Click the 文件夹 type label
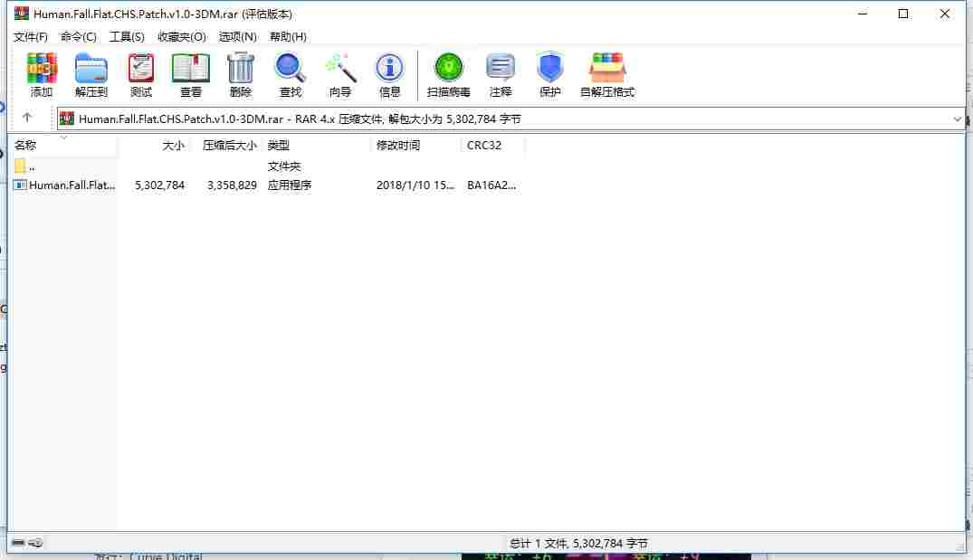973x560 pixels. pyautogui.click(x=283, y=166)
